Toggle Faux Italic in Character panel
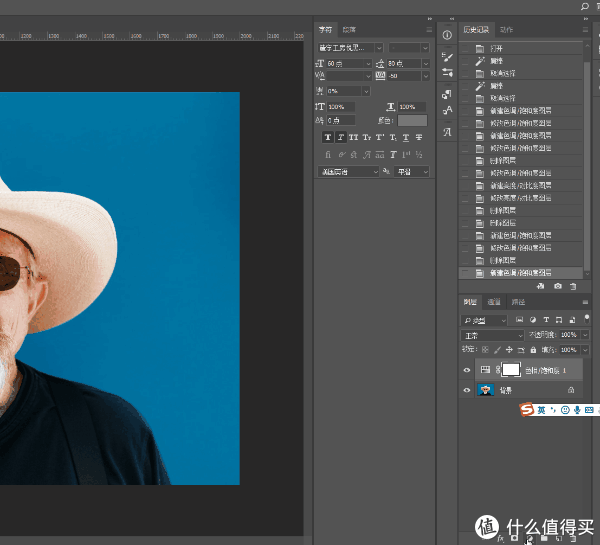 pyautogui.click(x=341, y=137)
